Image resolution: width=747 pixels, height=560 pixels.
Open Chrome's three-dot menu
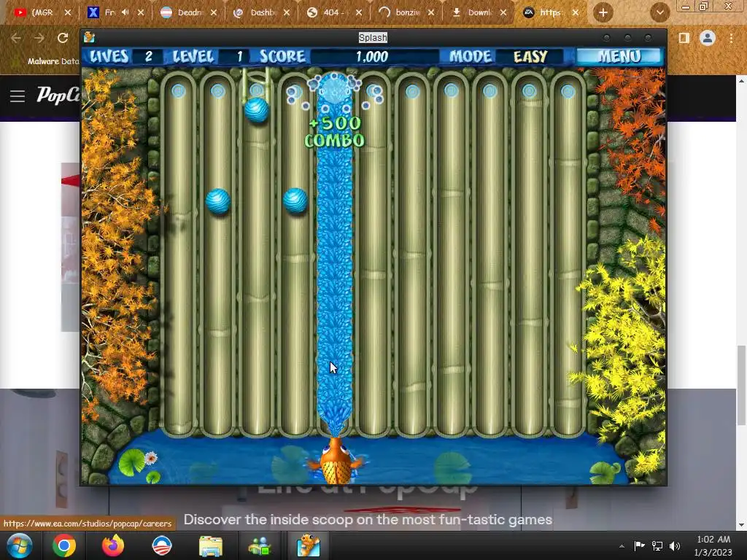(x=731, y=38)
